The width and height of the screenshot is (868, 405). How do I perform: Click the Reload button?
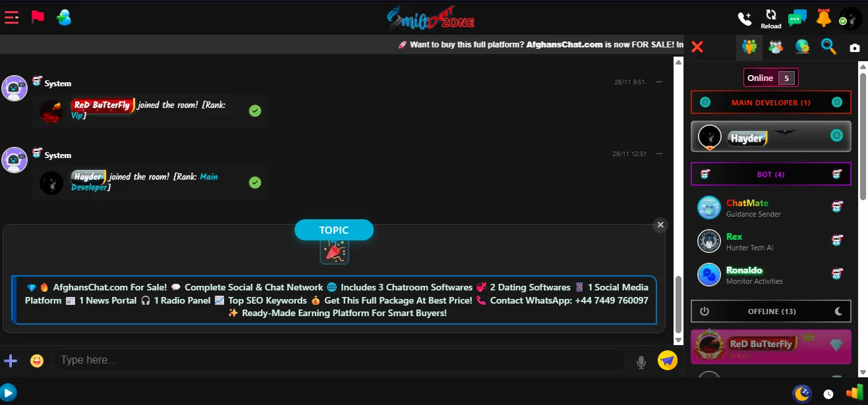pos(770,18)
